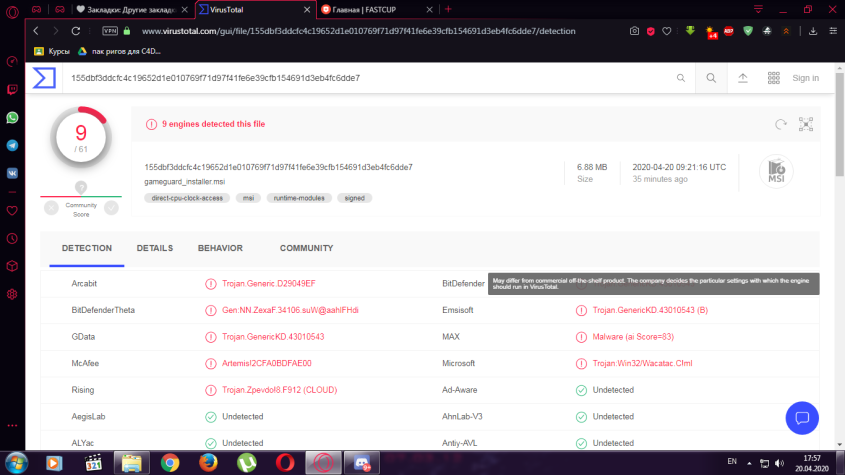Vote positive on community score

tap(112, 208)
